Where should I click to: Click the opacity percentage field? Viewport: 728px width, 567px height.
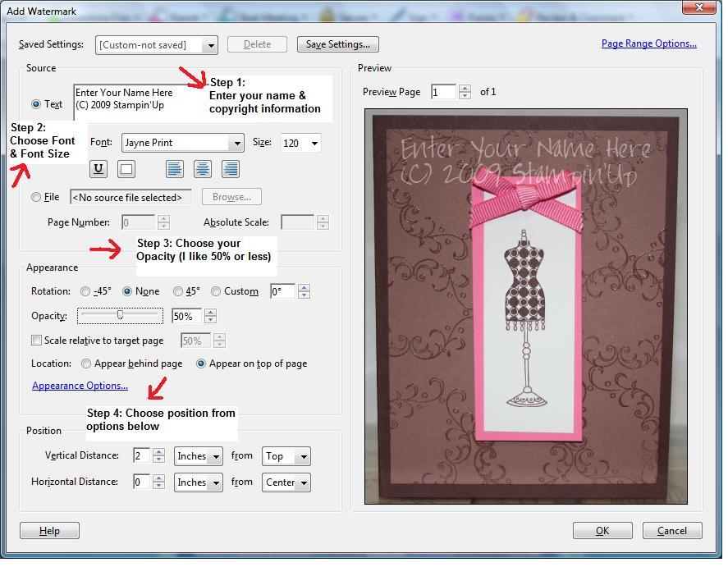point(186,317)
